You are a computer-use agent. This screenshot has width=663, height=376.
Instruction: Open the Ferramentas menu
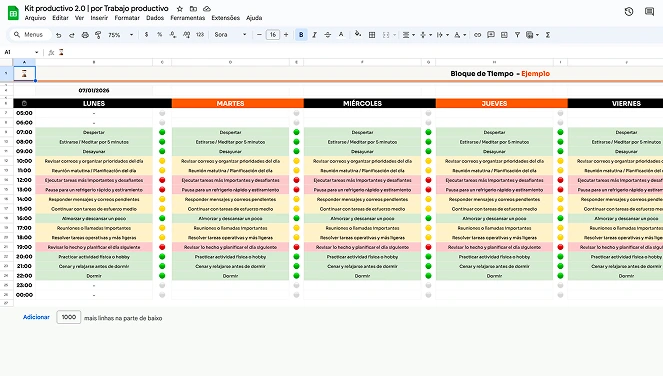[188, 18]
